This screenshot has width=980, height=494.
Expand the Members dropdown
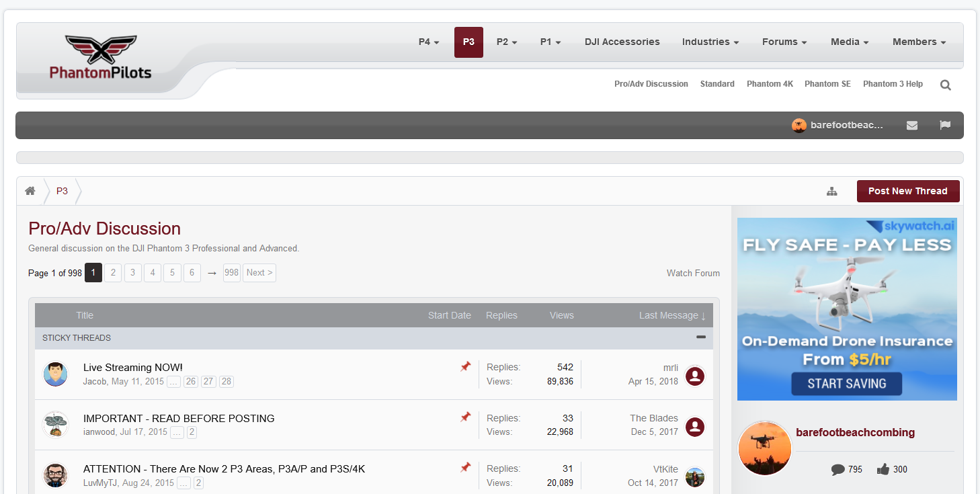919,42
